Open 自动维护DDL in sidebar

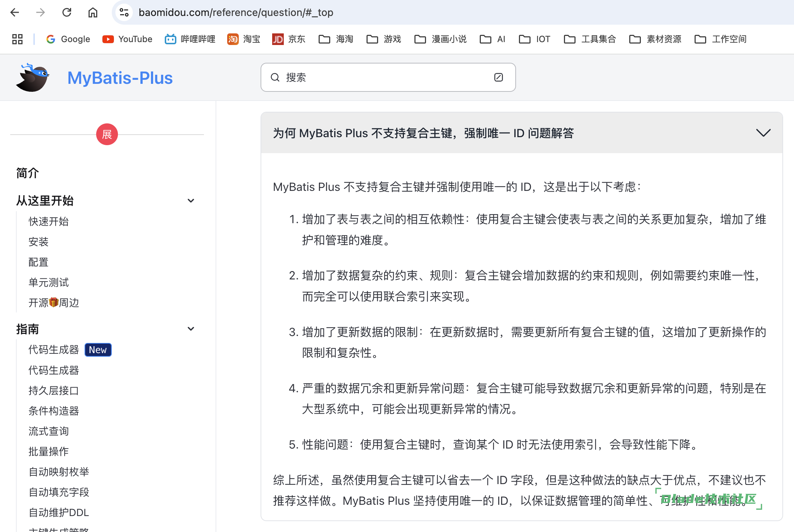pos(59,512)
